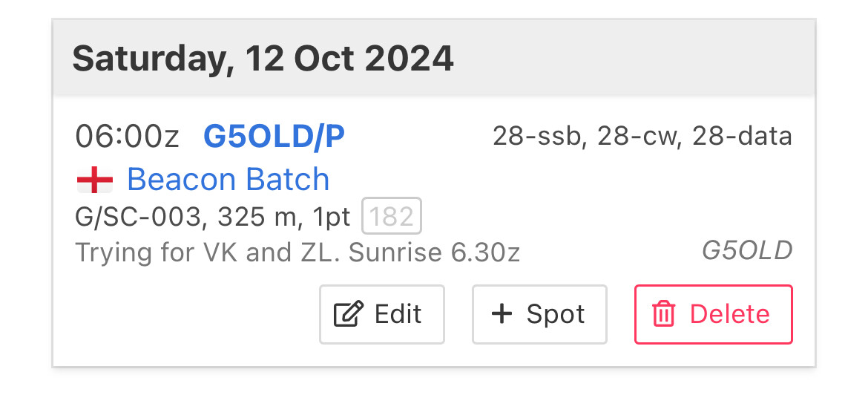Click the 06:00z alert time
This screenshot has width=868, height=398.
(x=128, y=137)
